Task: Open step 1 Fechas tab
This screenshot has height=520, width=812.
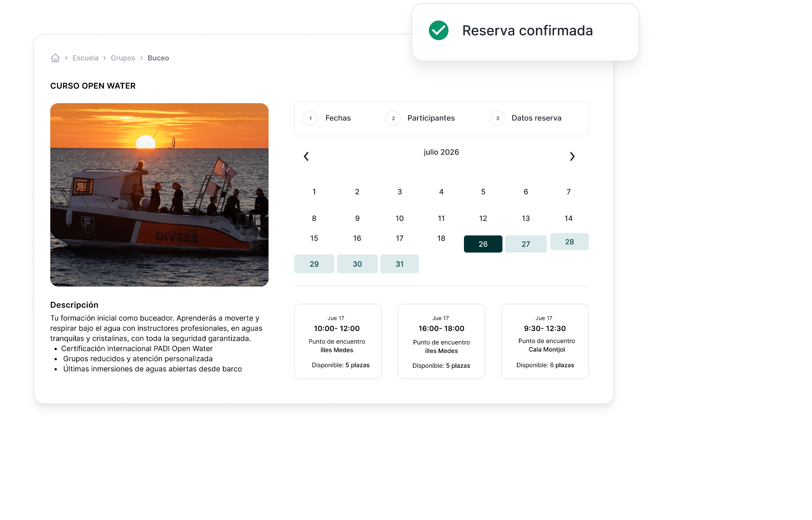Action: pos(327,118)
